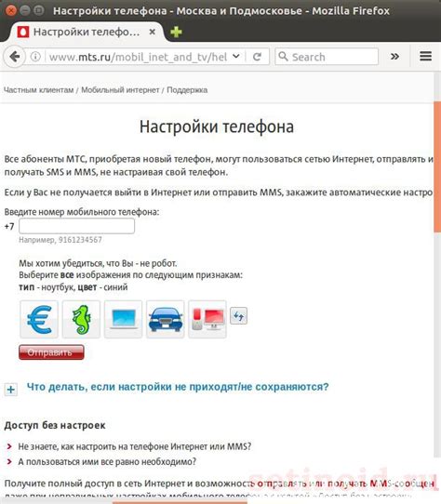
Task: Click the horizontal page scrollbar
Action: pyautogui.click(x=180, y=502)
